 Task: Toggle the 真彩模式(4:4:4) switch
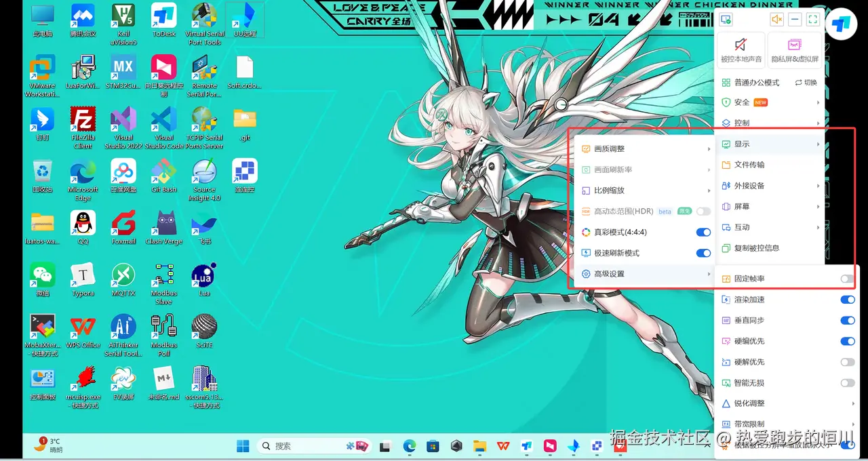703,233
